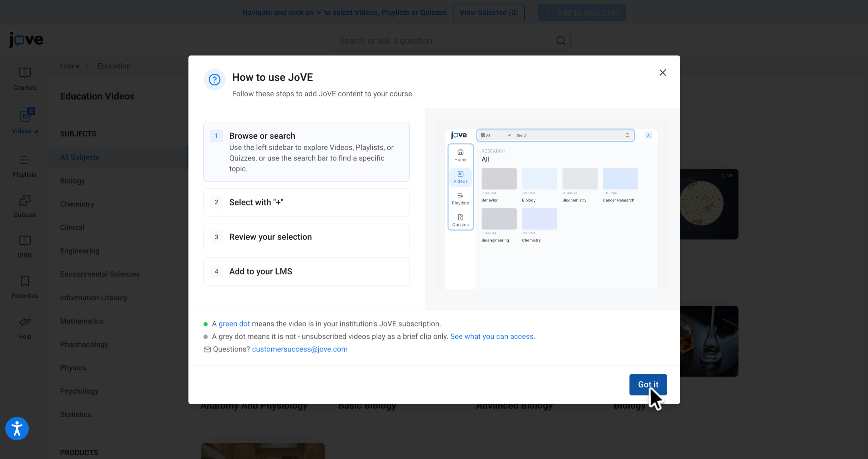The height and width of the screenshot is (459, 868).
Task: Open the accessibility widget button
Action: 17,428
